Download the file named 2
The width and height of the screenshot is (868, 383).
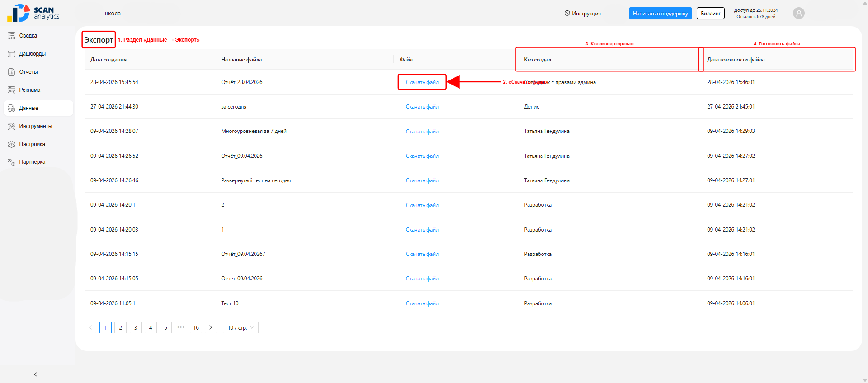(x=422, y=205)
